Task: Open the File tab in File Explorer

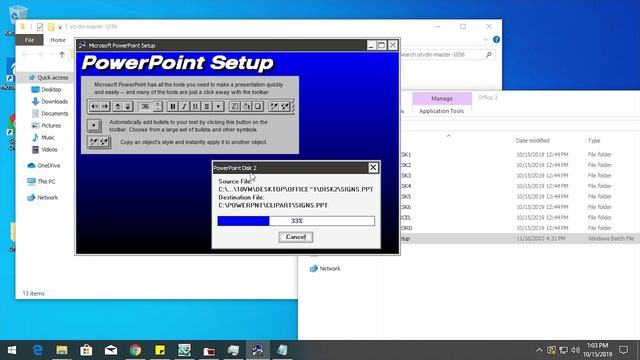Action: 29,40
